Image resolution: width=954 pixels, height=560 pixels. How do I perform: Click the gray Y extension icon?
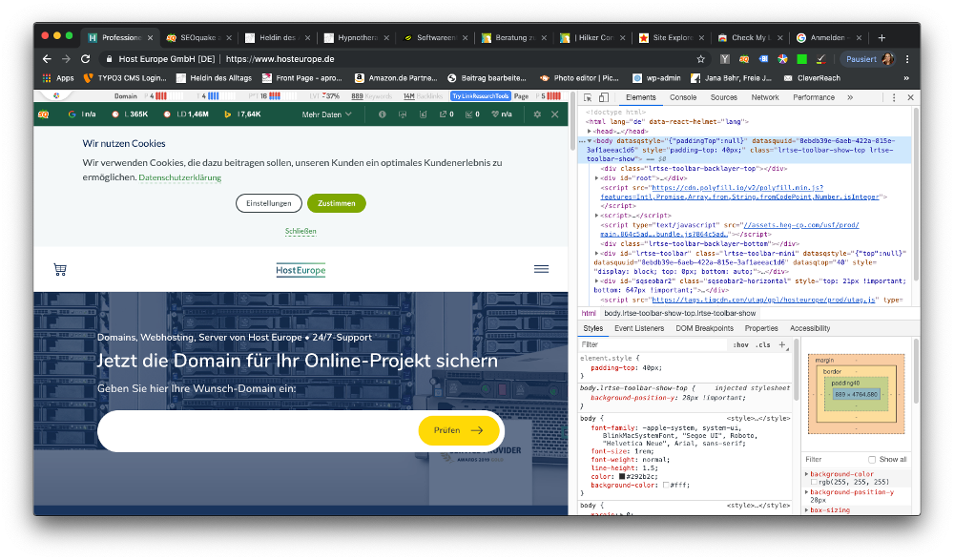tap(725, 59)
